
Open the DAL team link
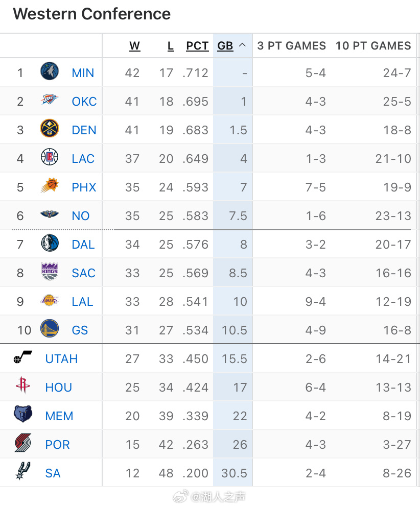pos(83,245)
